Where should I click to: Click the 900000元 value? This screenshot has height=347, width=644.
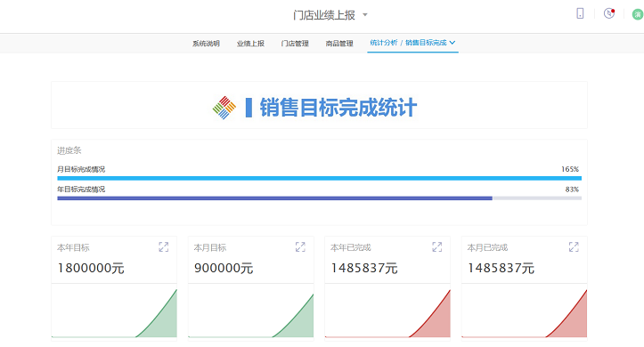pos(224,268)
